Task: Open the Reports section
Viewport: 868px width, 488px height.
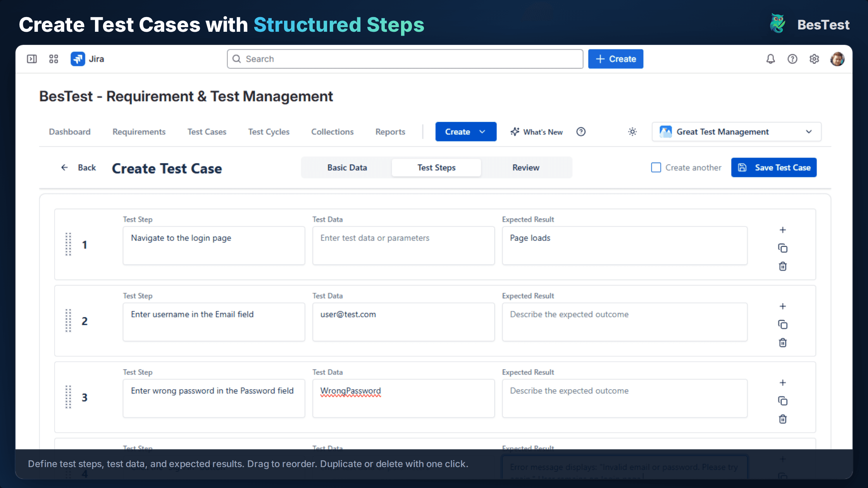Action: (x=390, y=132)
